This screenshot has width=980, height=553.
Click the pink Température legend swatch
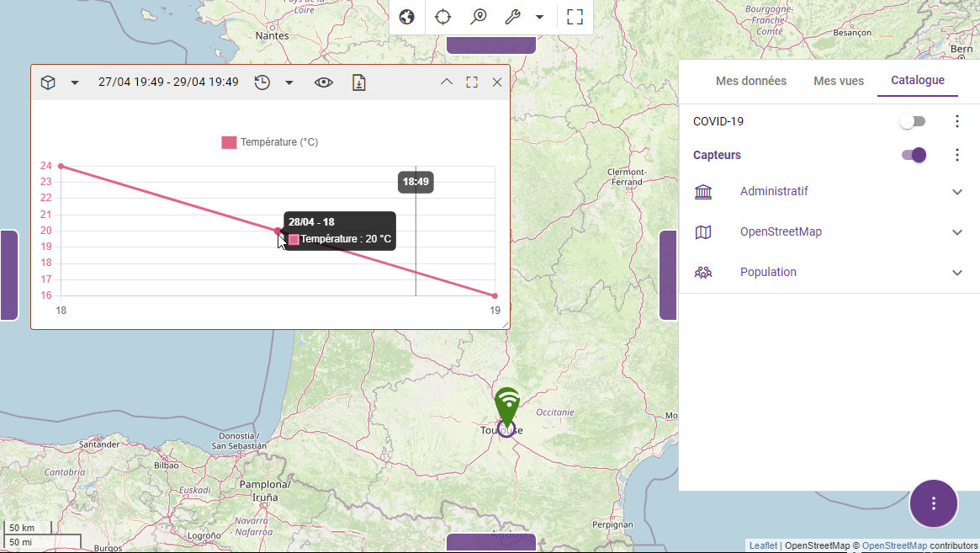click(229, 142)
